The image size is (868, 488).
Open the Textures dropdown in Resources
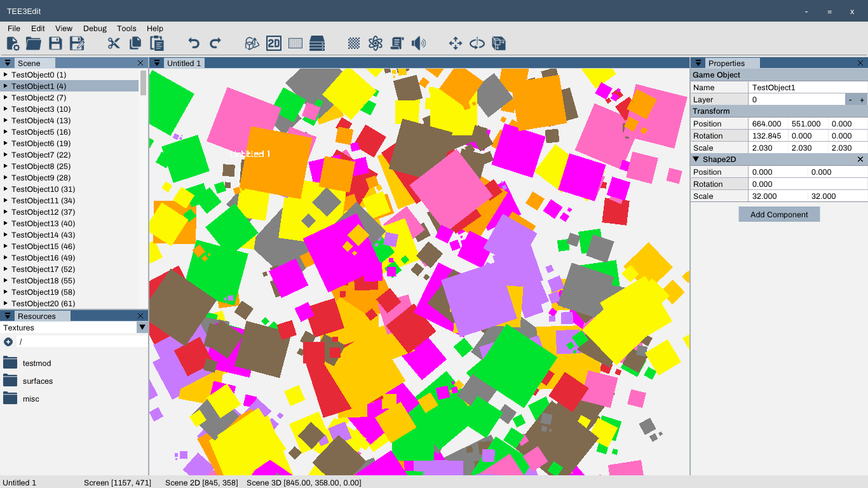coord(142,327)
